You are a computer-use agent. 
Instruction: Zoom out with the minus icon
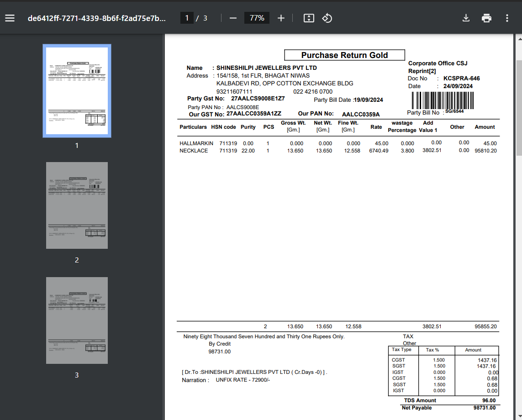click(233, 18)
